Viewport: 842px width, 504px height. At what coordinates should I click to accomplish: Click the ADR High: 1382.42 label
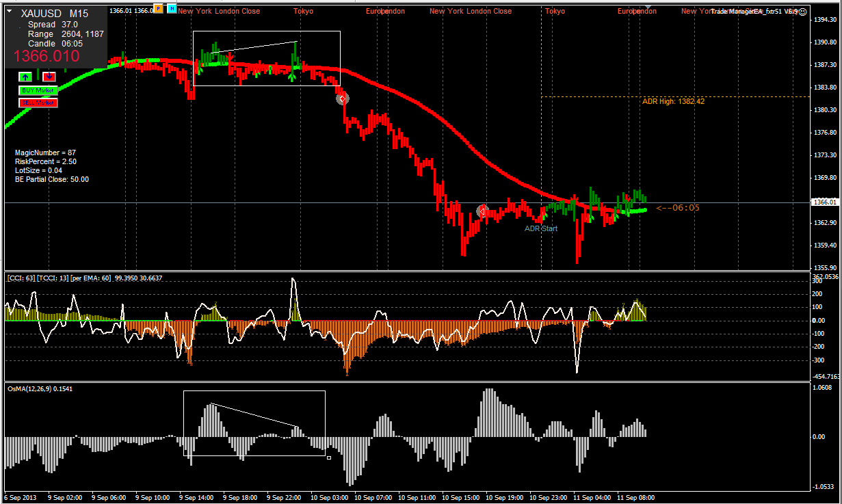[x=673, y=101]
